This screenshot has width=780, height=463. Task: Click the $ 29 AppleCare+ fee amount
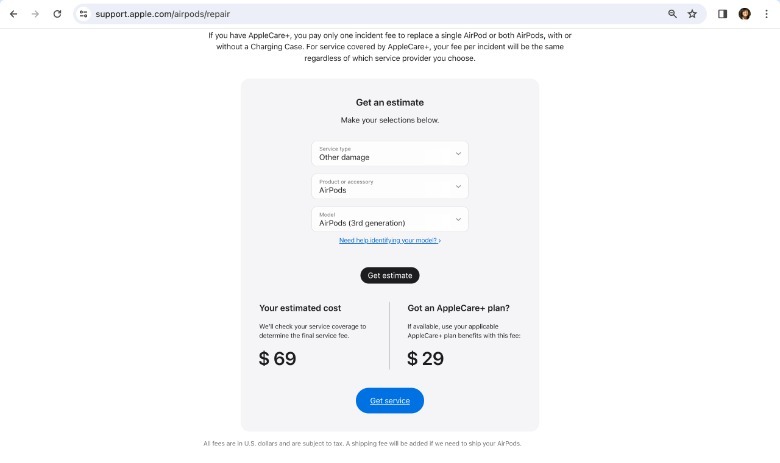click(x=426, y=358)
